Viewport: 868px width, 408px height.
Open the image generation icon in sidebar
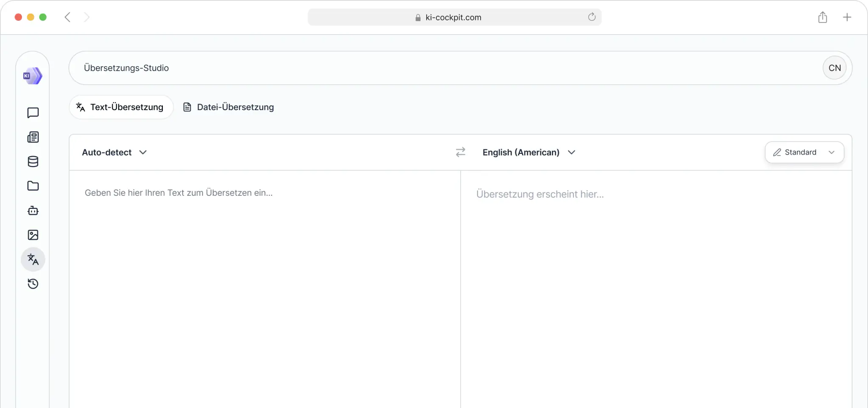click(x=33, y=235)
